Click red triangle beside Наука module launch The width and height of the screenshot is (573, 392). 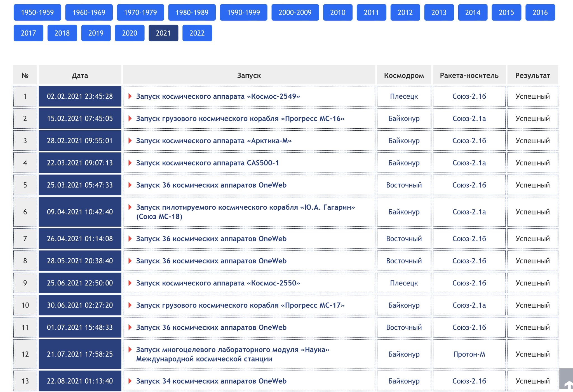(130, 350)
